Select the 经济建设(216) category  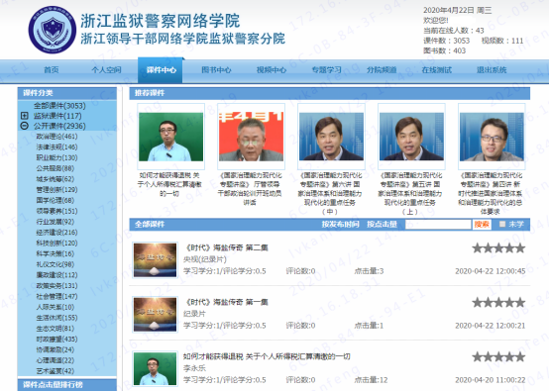click(56, 233)
